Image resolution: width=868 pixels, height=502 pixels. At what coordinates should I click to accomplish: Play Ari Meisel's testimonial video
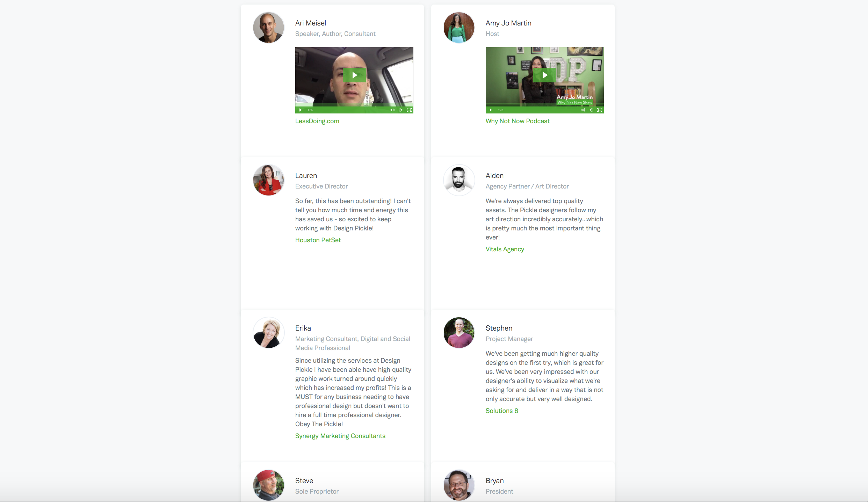pyautogui.click(x=354, y=75)
